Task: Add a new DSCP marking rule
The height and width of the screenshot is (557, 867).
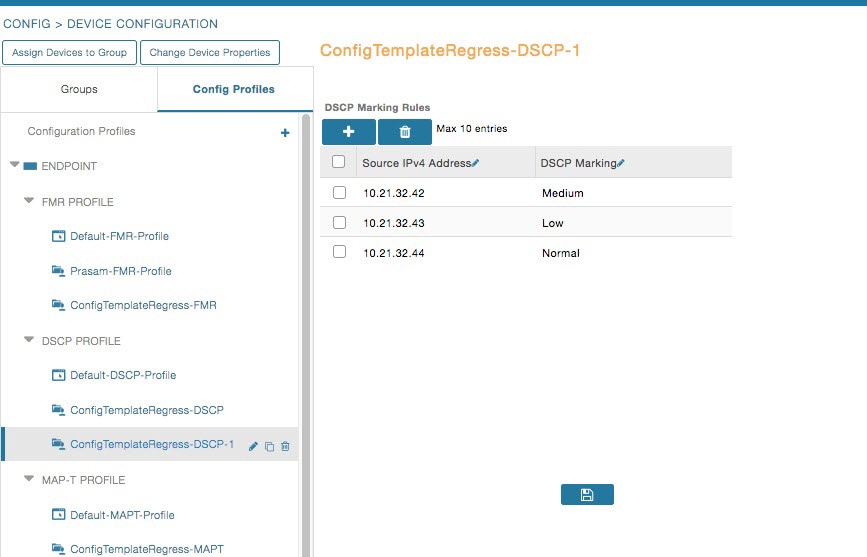Action: [x=349, y=132]
